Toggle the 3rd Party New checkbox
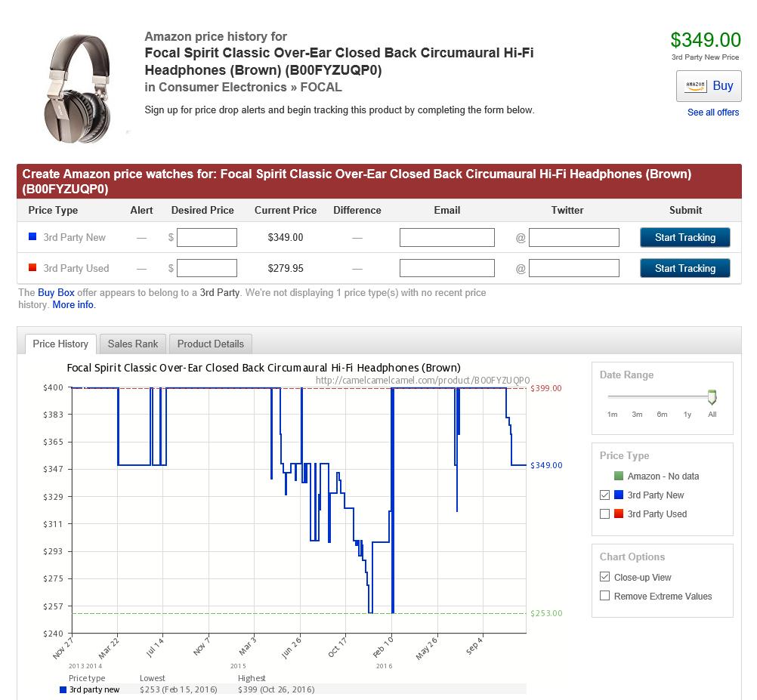Image resolution: width=757 pixels, height=700 pixels. 604,495
